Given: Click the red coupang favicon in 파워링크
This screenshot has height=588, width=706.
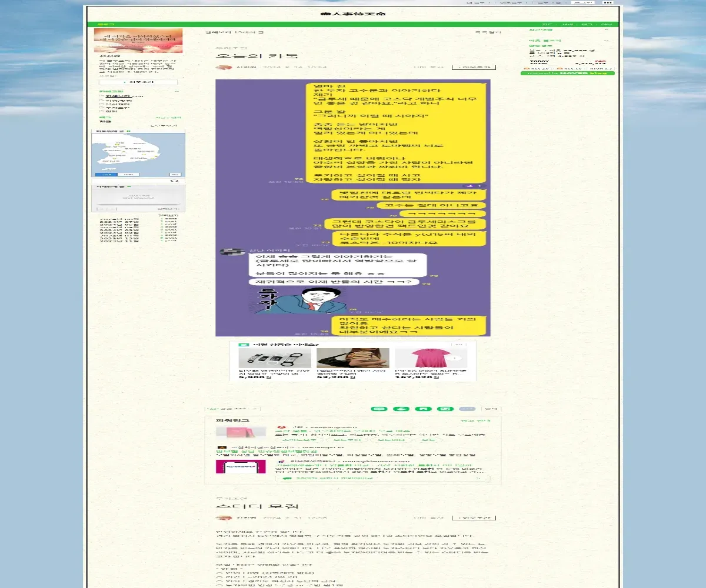Looking at the screenshot, I should (x=282, y=427).
